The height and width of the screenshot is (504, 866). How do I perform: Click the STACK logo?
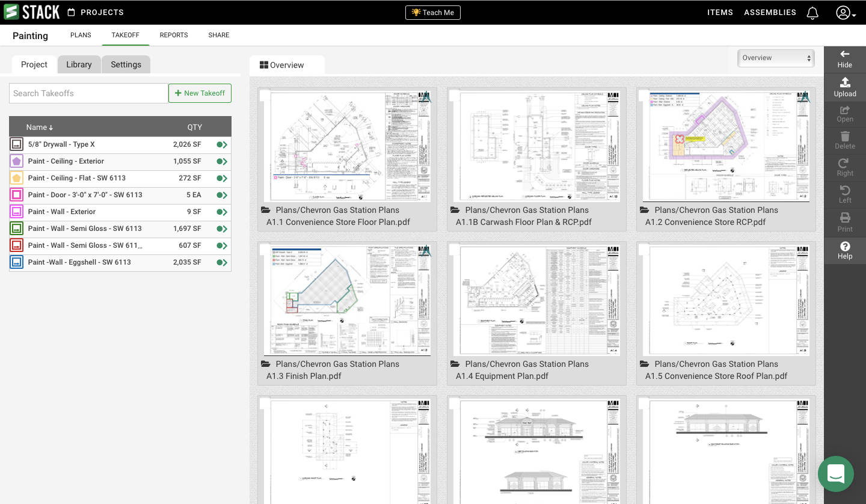tap(32, 11)
